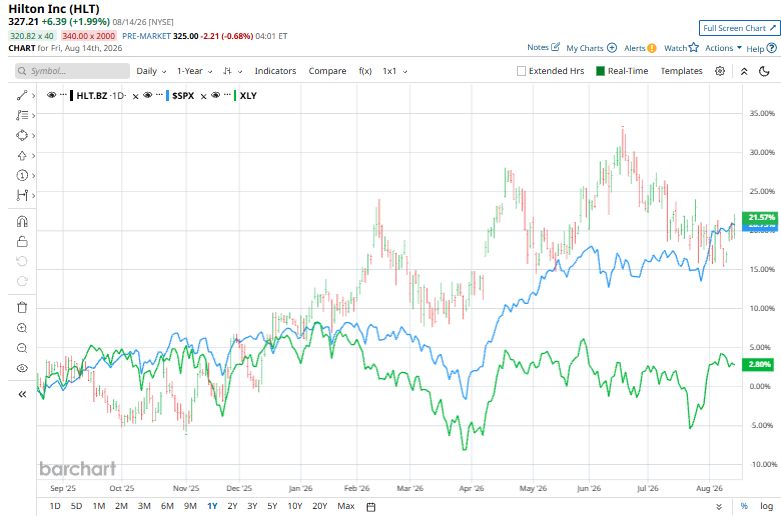
Task: Open the Compare menu
Action: (x=327, y=71)
